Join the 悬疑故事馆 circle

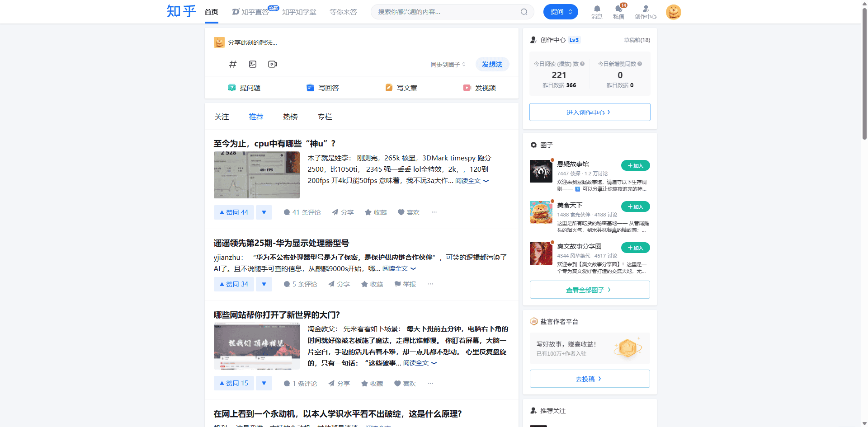(x=635, y=166)
